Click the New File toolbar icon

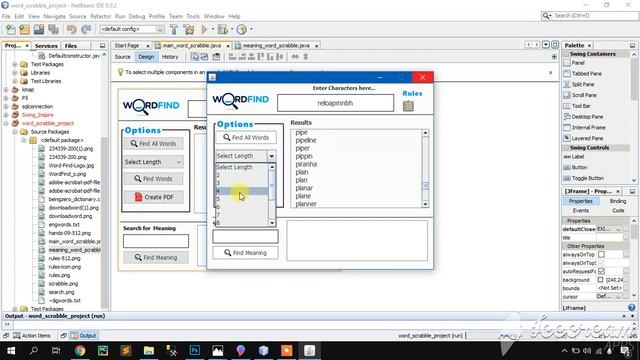[x=11, y=29]
